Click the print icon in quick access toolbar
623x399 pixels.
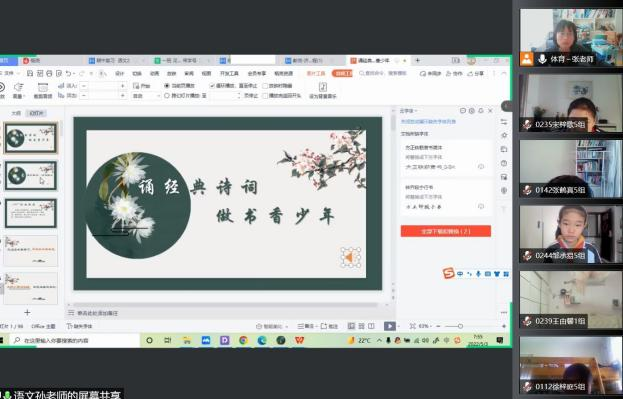(x=49, y=74)
